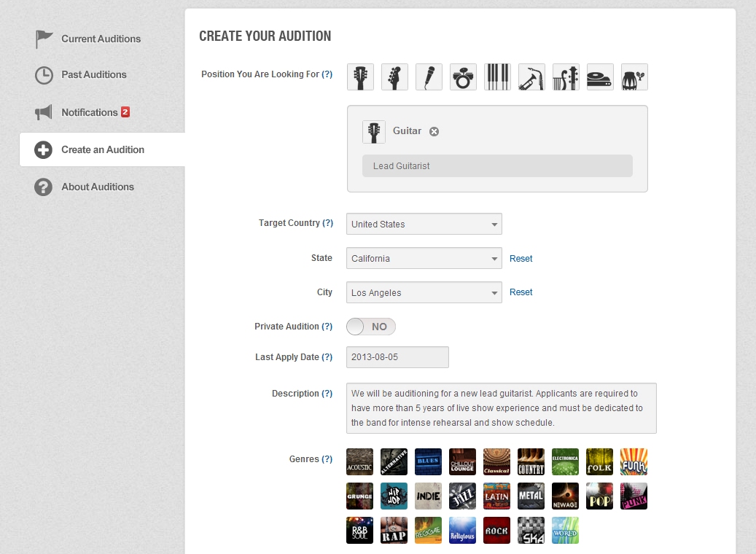Viewport: 756px width, 554px height.
Task: Remove the selected Guitar position
Action: tap(434, 131)
